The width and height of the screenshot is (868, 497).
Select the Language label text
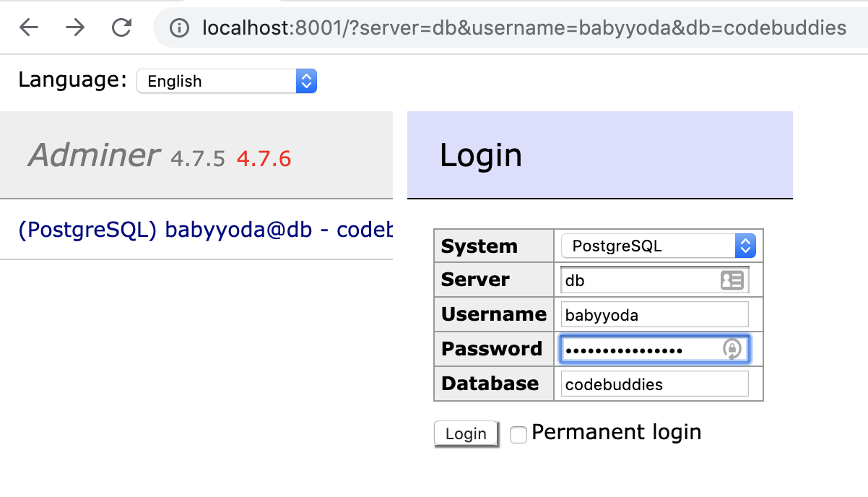73,79
